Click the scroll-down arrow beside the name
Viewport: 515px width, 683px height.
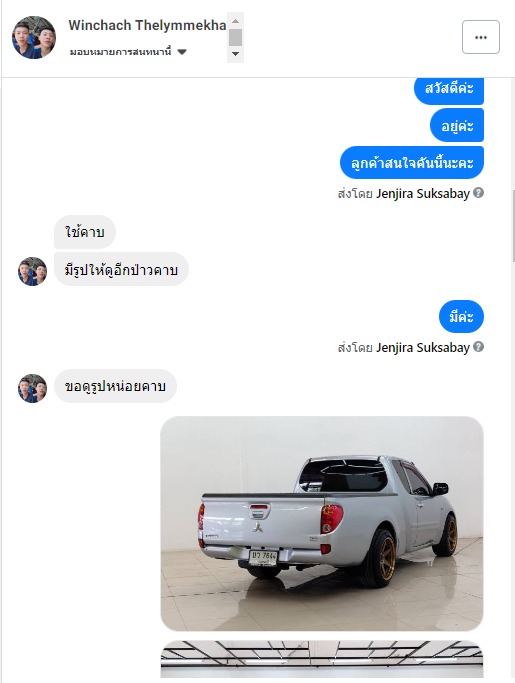pyautogui.click(x=235, y=54)
